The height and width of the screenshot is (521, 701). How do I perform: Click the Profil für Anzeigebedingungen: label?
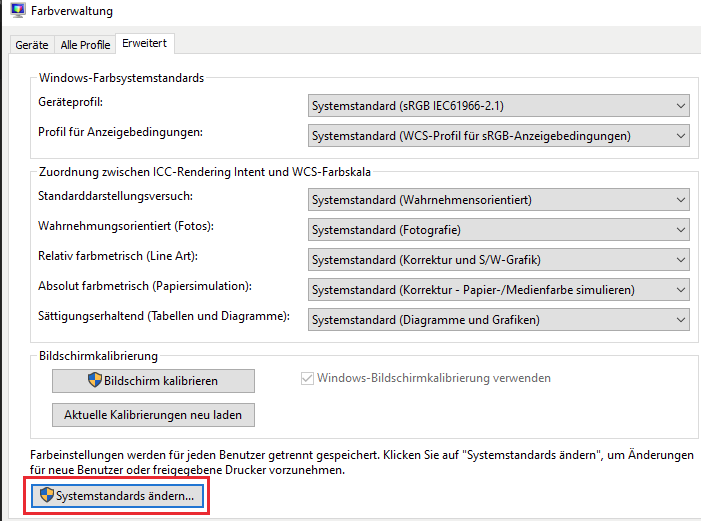coord(120,132)
